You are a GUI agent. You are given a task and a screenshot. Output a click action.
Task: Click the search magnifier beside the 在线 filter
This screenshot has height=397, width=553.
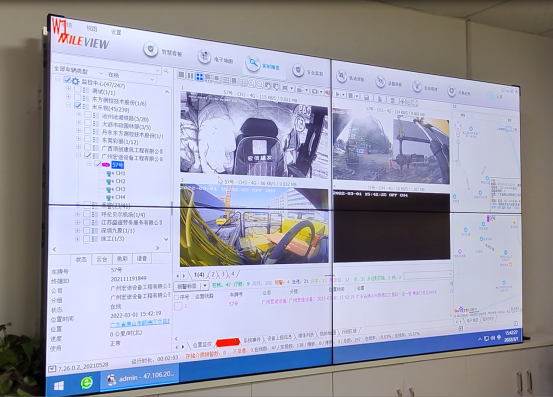click(166, 72)
